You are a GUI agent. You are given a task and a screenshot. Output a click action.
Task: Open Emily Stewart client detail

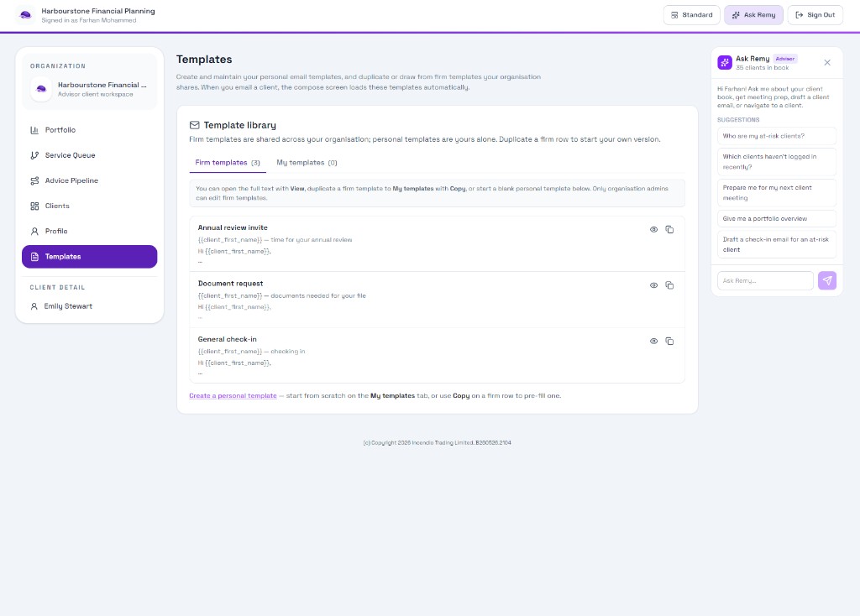tap(89, 306)
